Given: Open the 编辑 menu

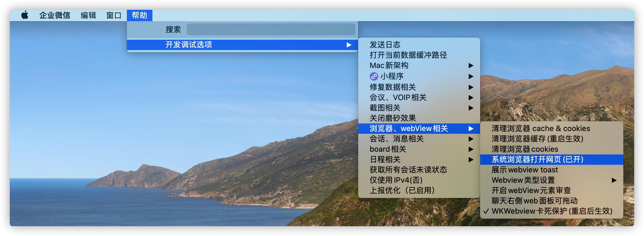Looking at the screenshot, I should click(88, 15).
